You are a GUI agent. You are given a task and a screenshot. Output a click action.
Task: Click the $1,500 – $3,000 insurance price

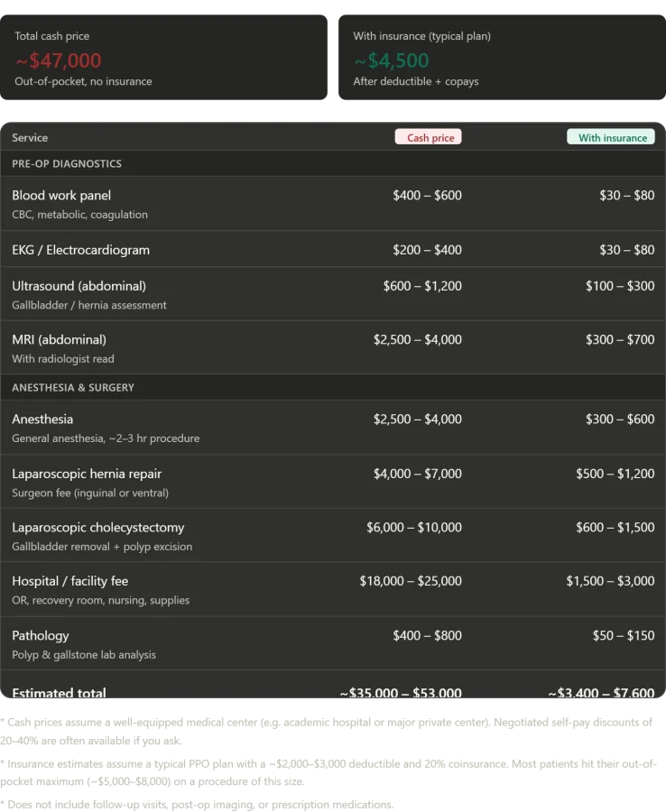[x=610, y=581]
